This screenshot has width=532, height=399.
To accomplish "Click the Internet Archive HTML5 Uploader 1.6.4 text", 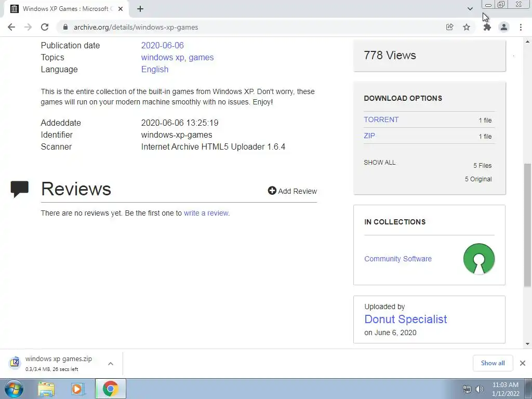I will pos(213,147).
